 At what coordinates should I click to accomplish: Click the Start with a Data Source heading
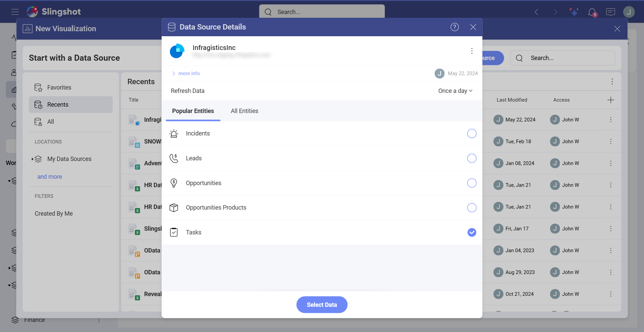point(74,58)
